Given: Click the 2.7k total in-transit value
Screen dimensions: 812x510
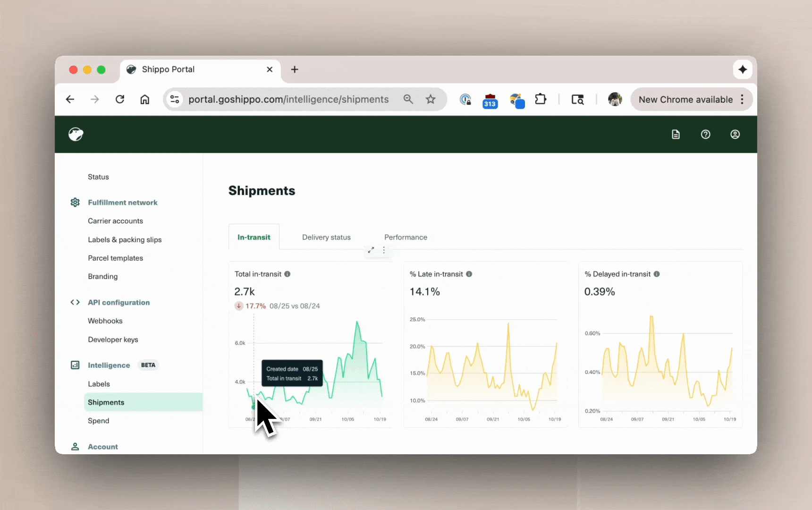Looking at the screenshot, I should tap(245, 292).
